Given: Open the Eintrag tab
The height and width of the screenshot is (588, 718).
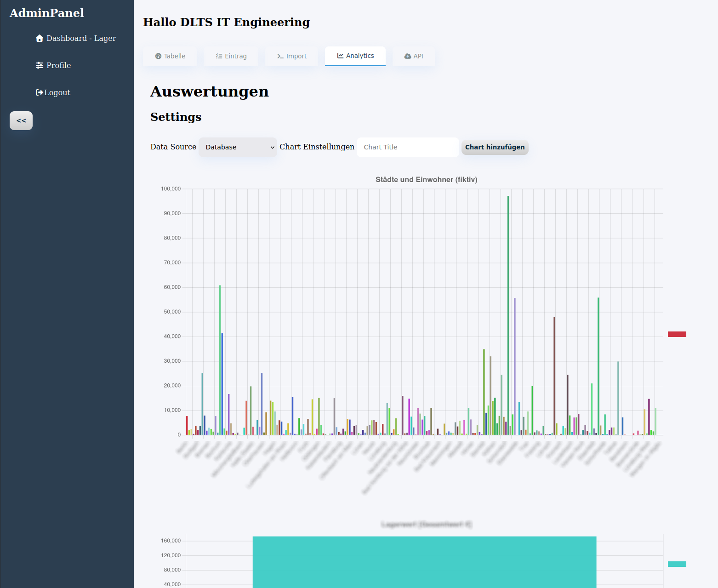Looking at the screenshot, I should click(x=231, y=56).
